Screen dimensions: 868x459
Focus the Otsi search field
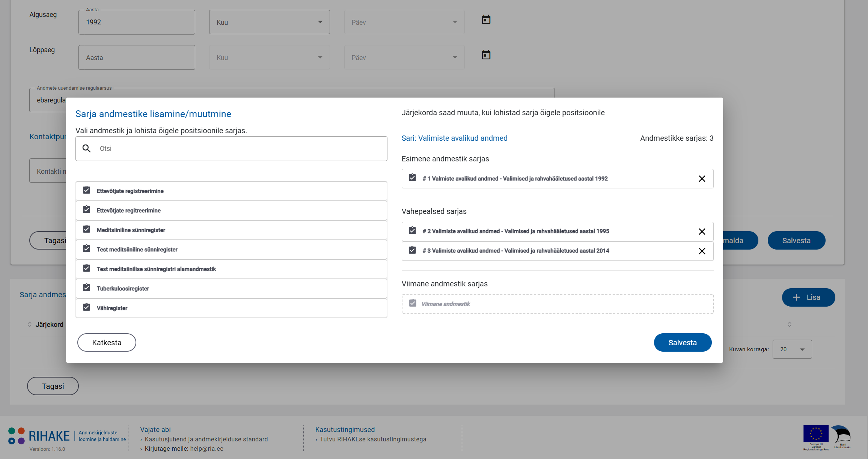[240, 149]
